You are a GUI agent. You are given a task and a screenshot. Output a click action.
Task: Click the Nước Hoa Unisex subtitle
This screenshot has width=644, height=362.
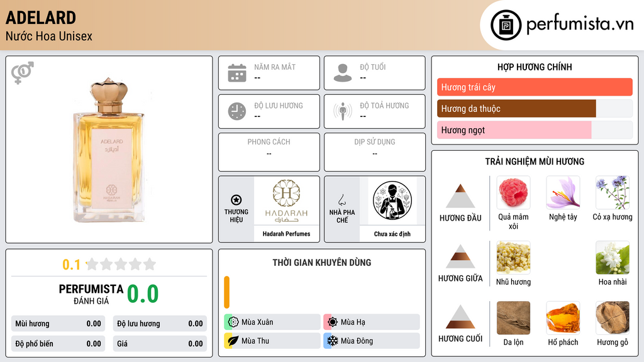(x=49, y=36)
